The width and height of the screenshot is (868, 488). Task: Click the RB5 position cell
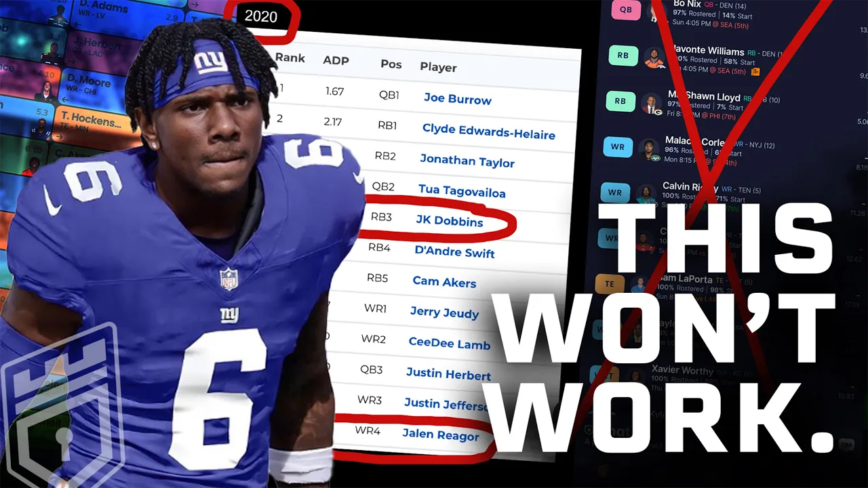pyautogui.click(x=377, y=278)
